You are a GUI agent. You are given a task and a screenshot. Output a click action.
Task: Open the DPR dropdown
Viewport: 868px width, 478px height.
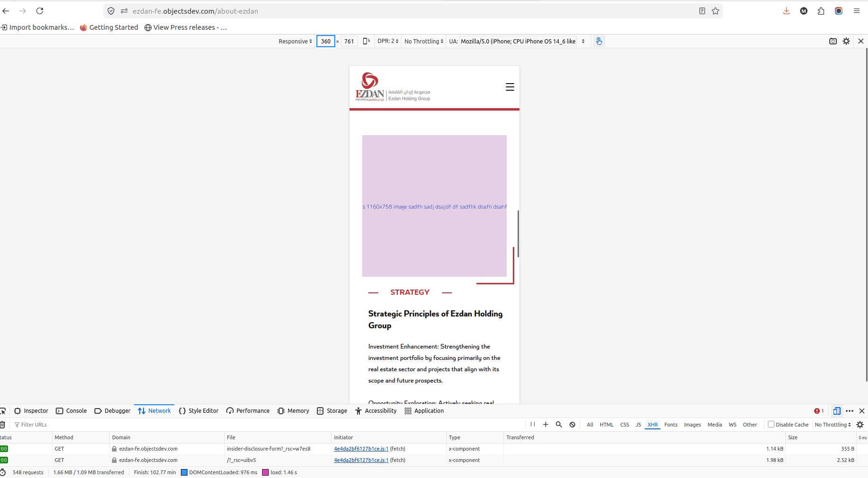[x=388, y=41]
